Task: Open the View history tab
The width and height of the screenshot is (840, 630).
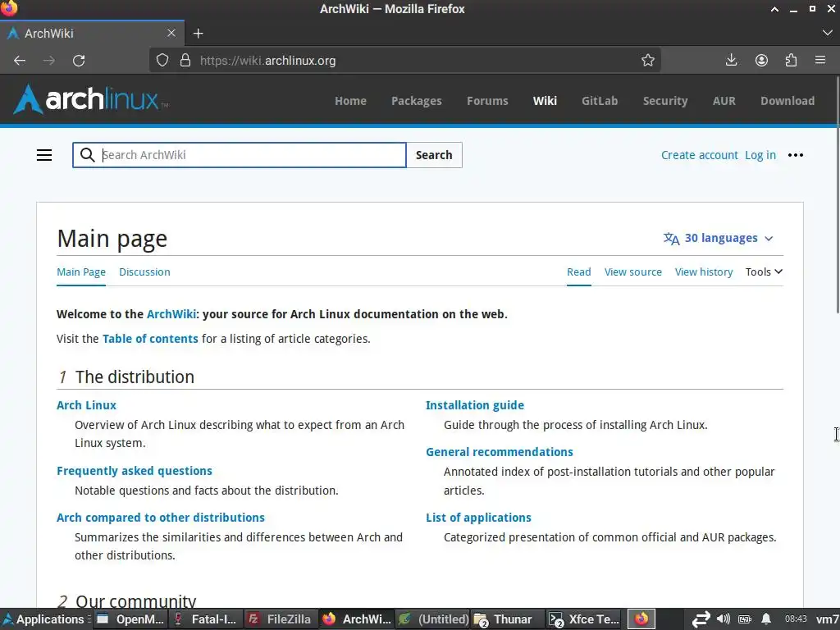Action: [x=703, y=272]
